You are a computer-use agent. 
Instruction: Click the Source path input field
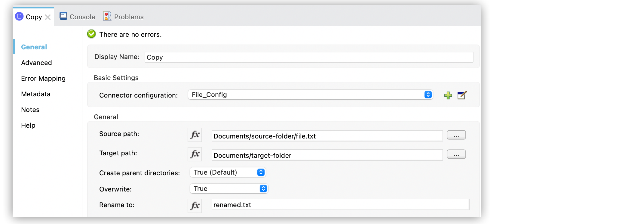click(x=327, y=136)
